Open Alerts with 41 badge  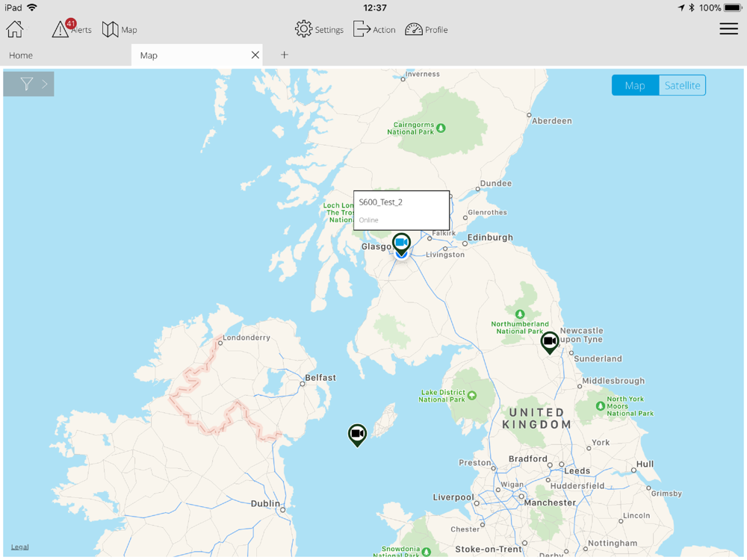tap(72, 30)
